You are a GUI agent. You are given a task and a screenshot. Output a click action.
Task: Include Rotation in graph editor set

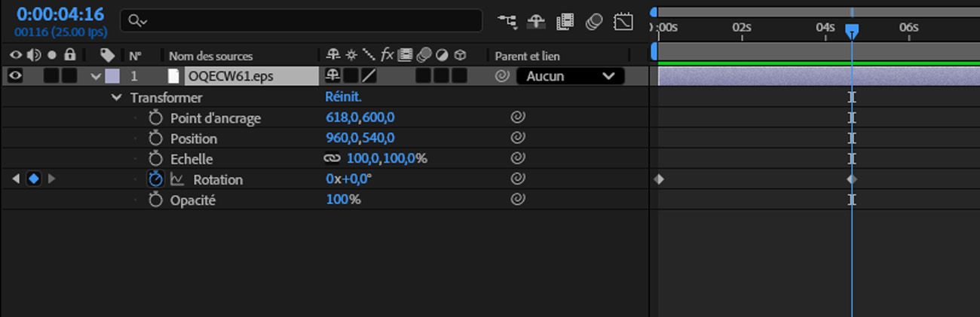[177, 179]
